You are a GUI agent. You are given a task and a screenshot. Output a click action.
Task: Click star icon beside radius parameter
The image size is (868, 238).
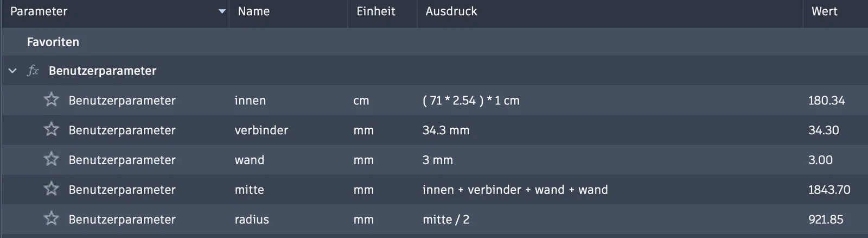pos(52,218)
